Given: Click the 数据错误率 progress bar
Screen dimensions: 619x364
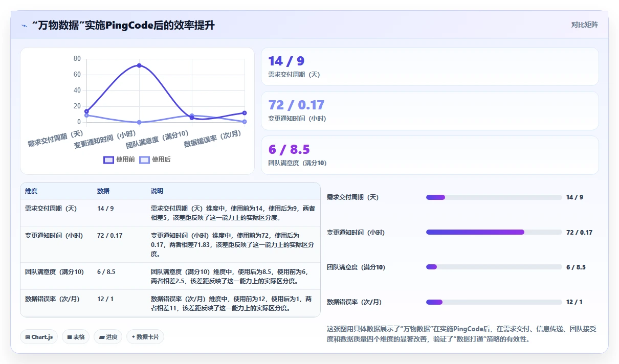Looking at the screenshot, I should (x=494, y=302).
